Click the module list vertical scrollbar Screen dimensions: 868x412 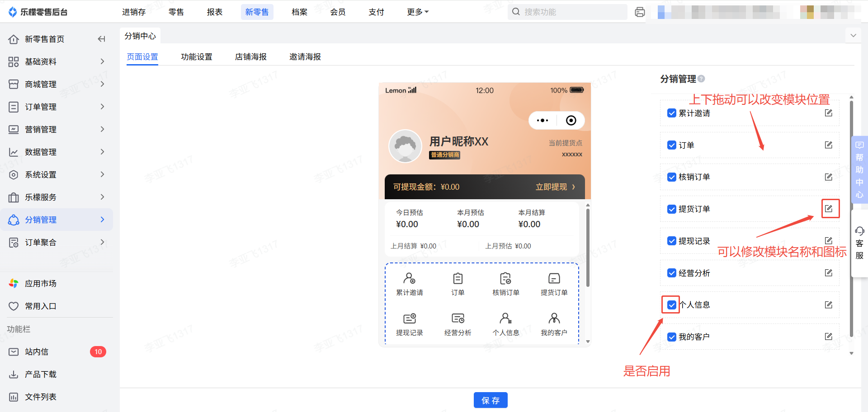851,219
